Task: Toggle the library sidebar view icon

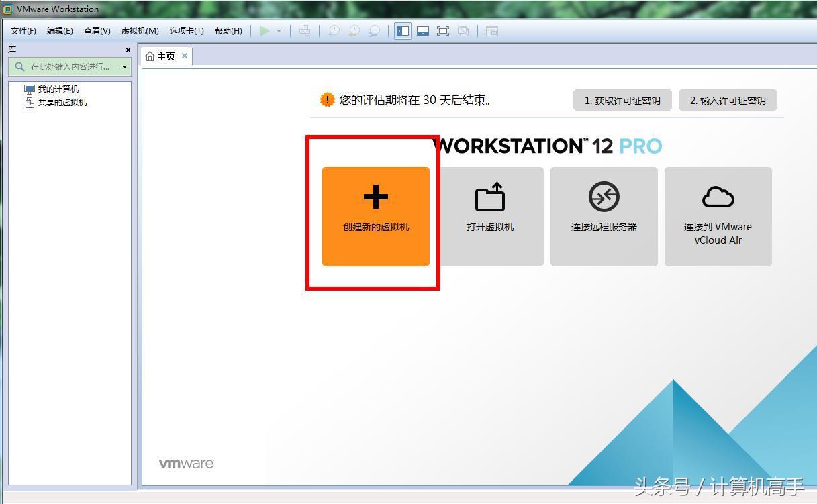Action: pos(403,31)
